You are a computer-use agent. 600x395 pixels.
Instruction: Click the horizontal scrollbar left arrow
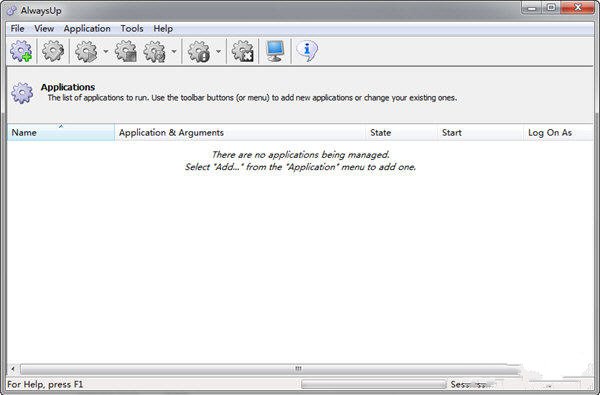[13, 369]
